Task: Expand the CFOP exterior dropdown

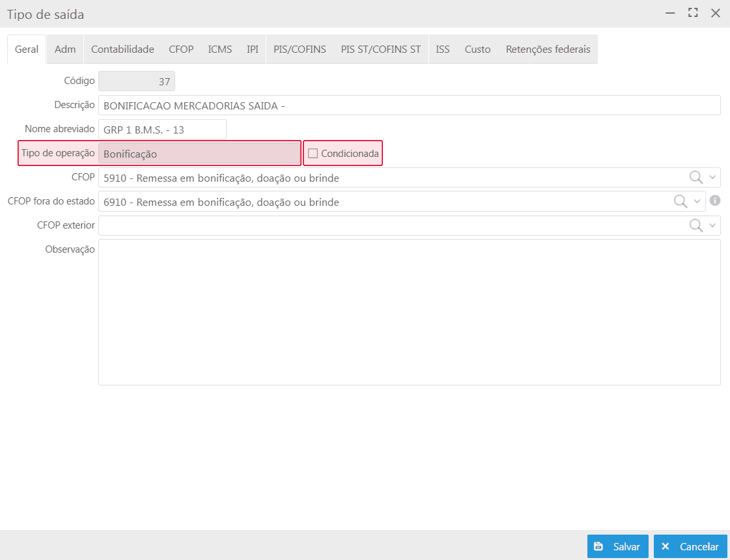Action: [712, 225]
